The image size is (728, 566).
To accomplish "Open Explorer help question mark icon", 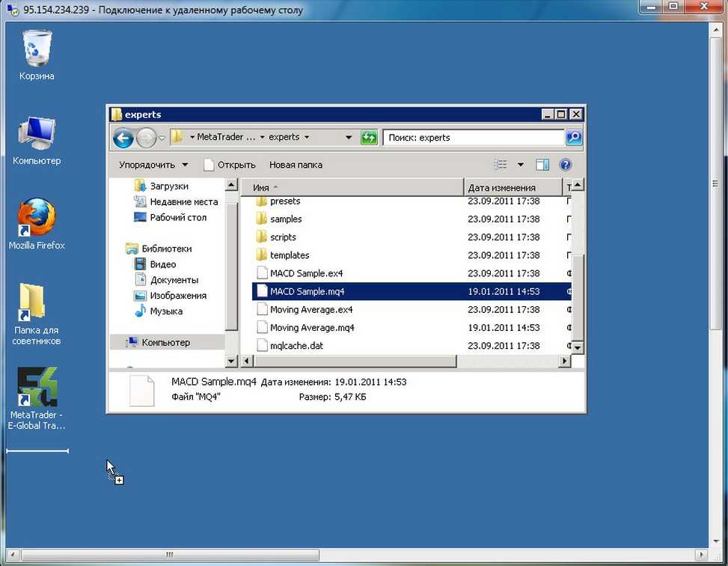I will 566,165.
